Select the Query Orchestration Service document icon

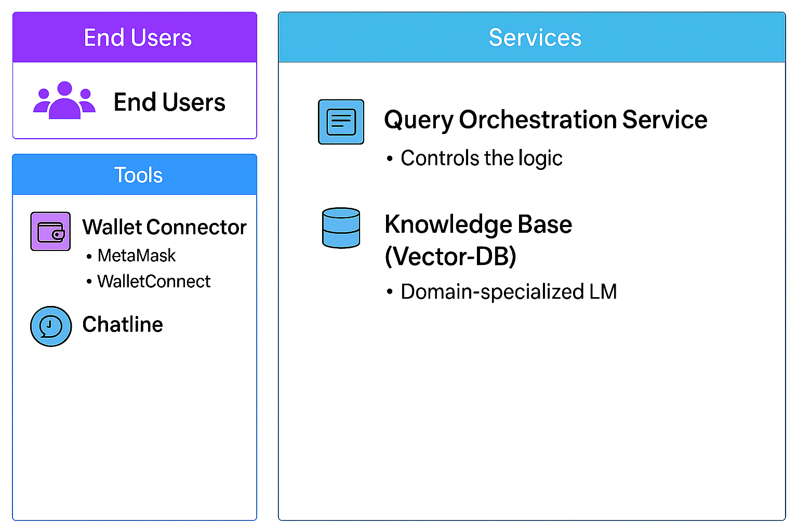pyautogui.click(x=341, y=122)
